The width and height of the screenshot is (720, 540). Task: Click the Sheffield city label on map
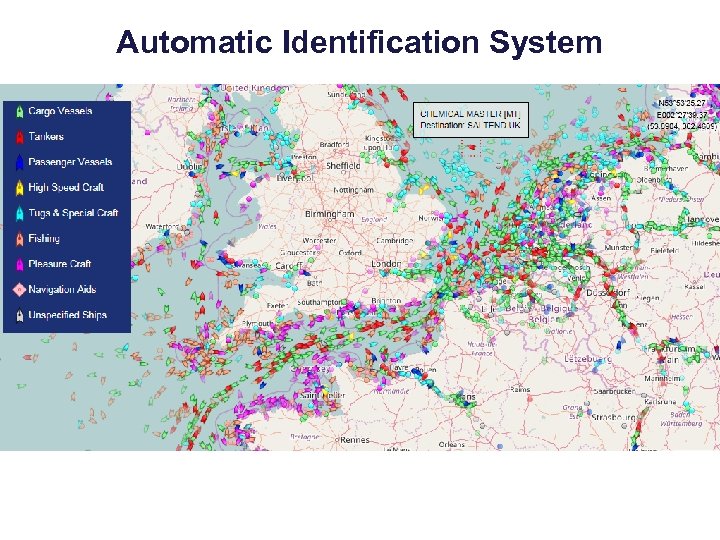(343, 166)
